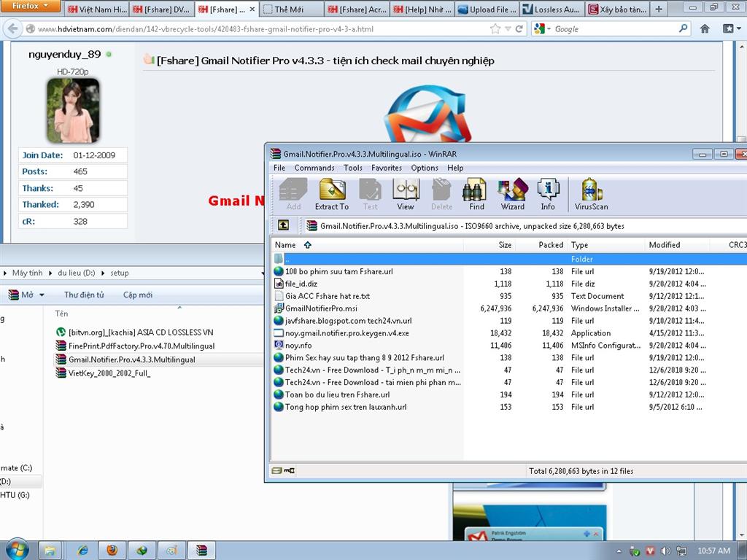Run VirusScan on the archive
The width and height of the screenshot is (747, 560).
pos(591,194)
